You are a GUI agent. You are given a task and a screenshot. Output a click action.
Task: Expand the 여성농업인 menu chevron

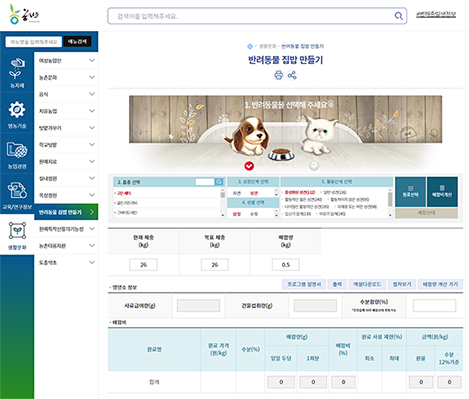92,60
